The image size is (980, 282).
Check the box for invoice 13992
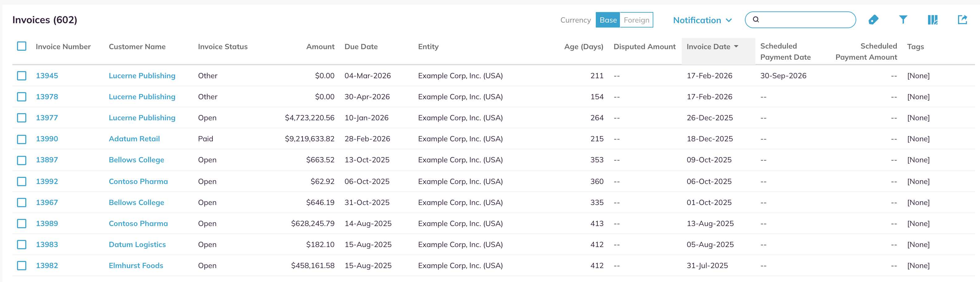[22, 182]
